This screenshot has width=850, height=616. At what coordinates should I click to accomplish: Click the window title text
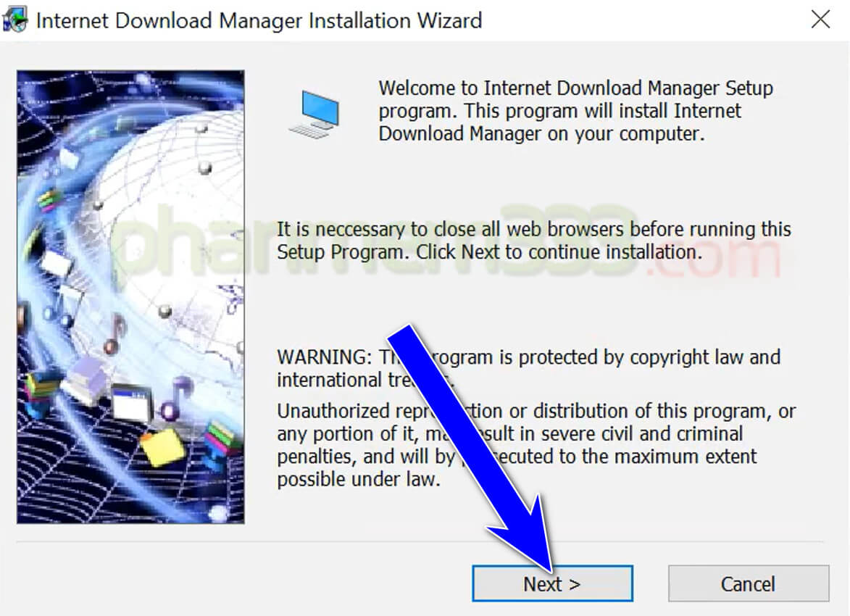click(259, 20)
